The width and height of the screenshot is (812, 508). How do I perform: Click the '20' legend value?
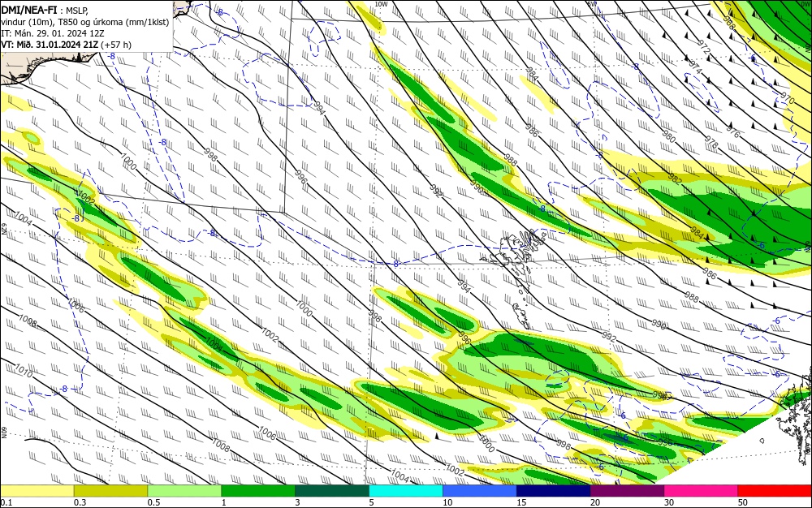(595, 502)
